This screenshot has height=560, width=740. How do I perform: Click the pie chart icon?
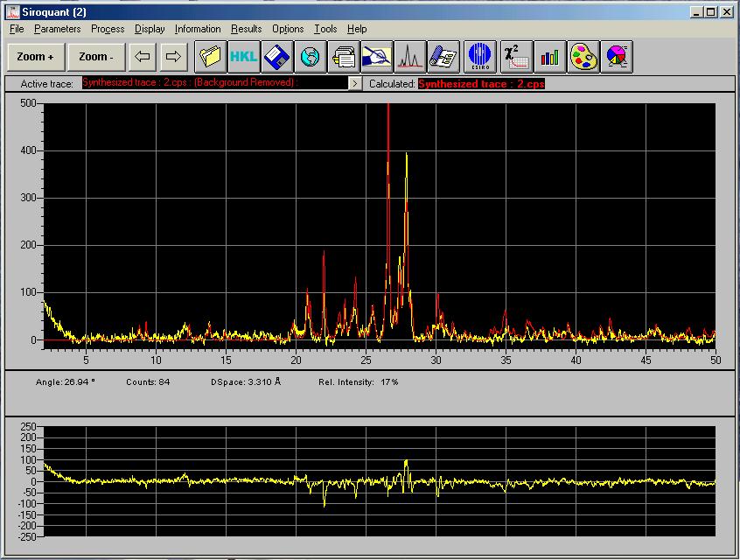617,57
